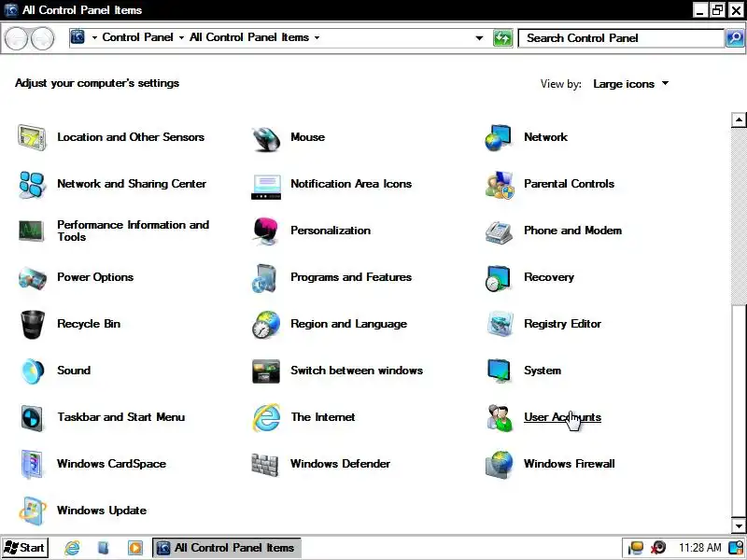Launch Internet Explorer from the taskbar

[72, 548]
